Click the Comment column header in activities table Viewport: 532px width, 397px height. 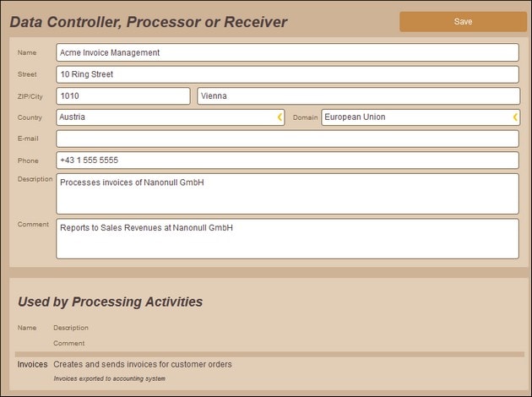[69, 344]
